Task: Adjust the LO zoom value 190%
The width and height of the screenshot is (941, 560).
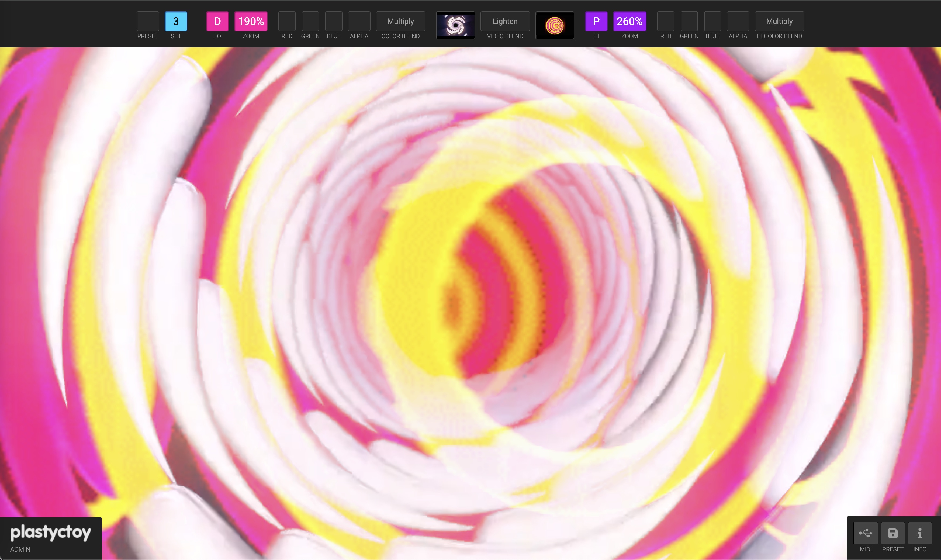Action: (251, 22)
